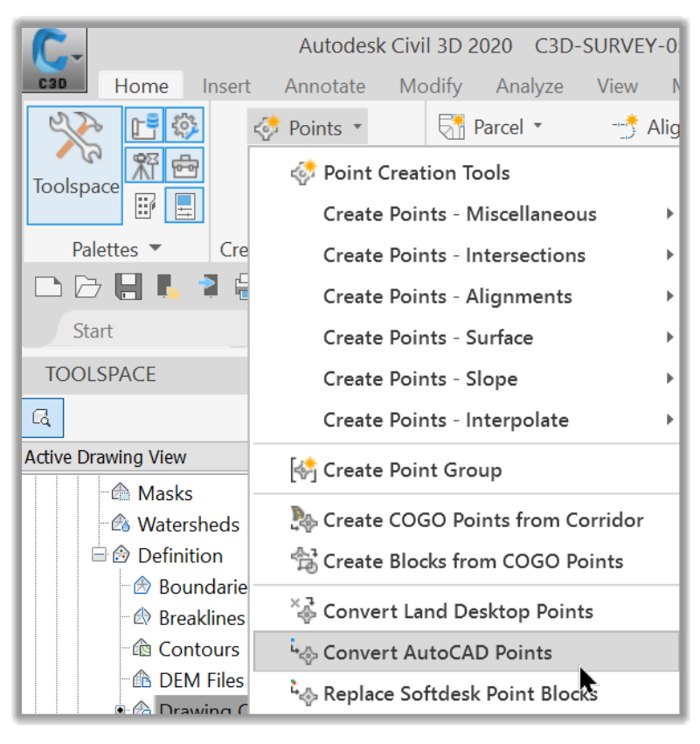
Task: Click the Open from Web & Mobile icon
Action: pyautogui.click(x=168, y=287)
